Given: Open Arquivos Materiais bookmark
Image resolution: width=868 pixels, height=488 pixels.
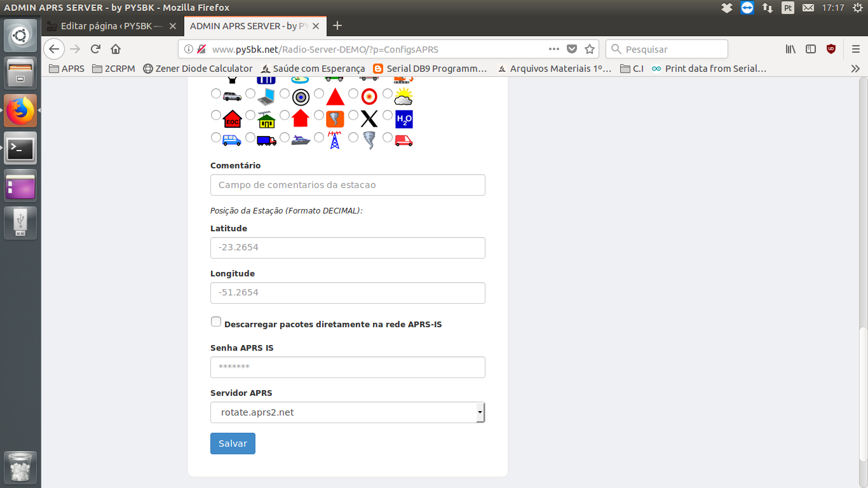Looking at the screenshot, I should tap(554, 69).
